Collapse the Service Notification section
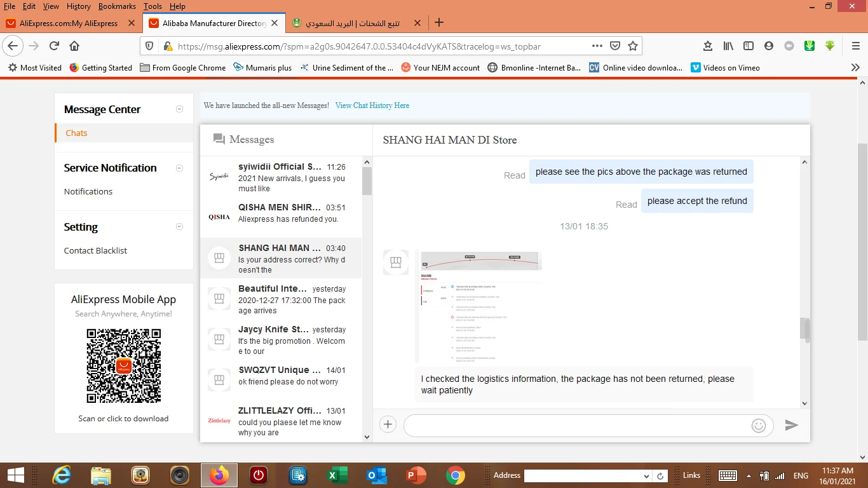The image size is (868, 488). click(179, 168)
